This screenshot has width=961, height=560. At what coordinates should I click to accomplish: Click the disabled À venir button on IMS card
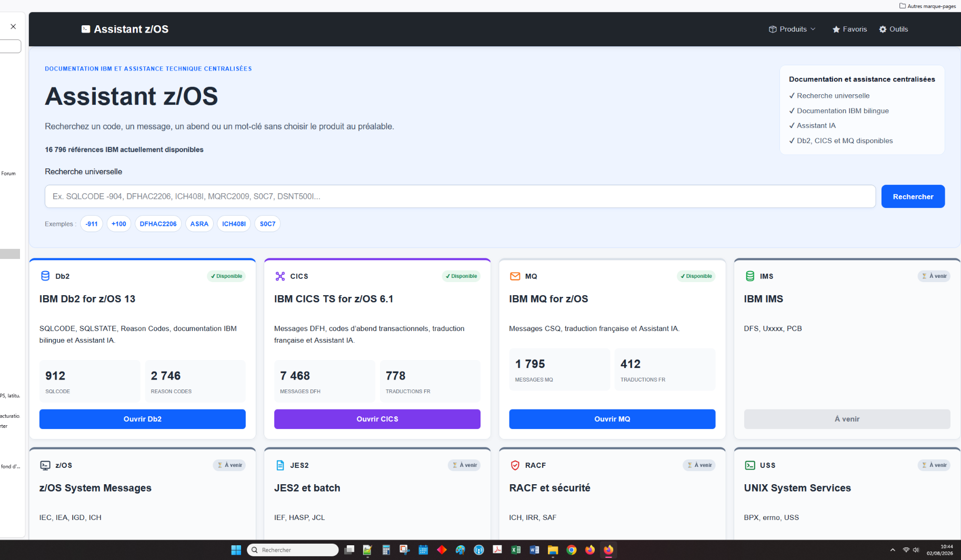tap(847, 419)
